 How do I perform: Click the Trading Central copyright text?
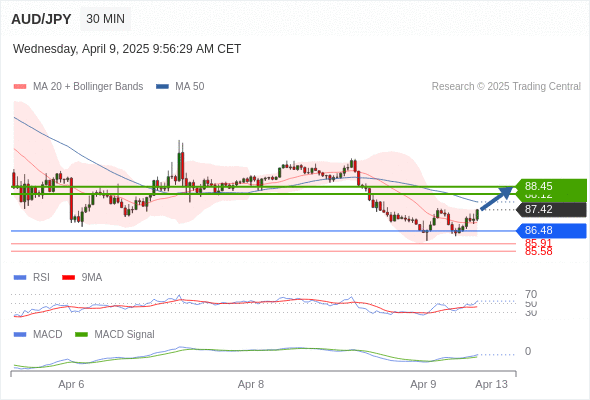pos(506,87)
